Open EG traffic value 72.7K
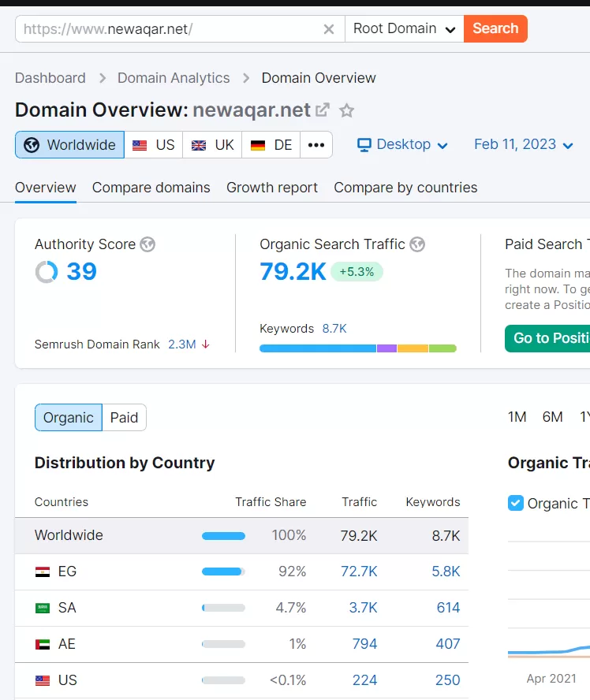Viewport: 590px width, 700px height. pos(359,572)
